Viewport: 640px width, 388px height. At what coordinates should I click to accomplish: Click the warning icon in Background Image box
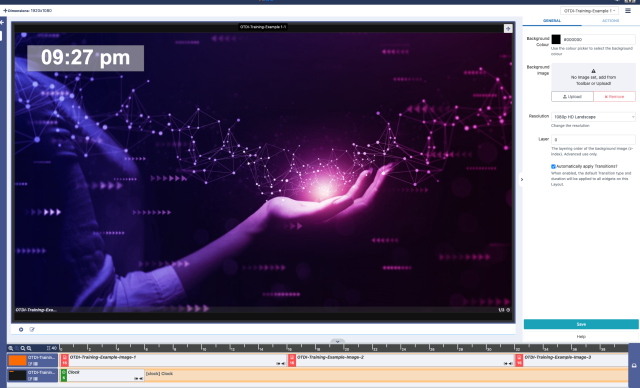click(593, 71)
